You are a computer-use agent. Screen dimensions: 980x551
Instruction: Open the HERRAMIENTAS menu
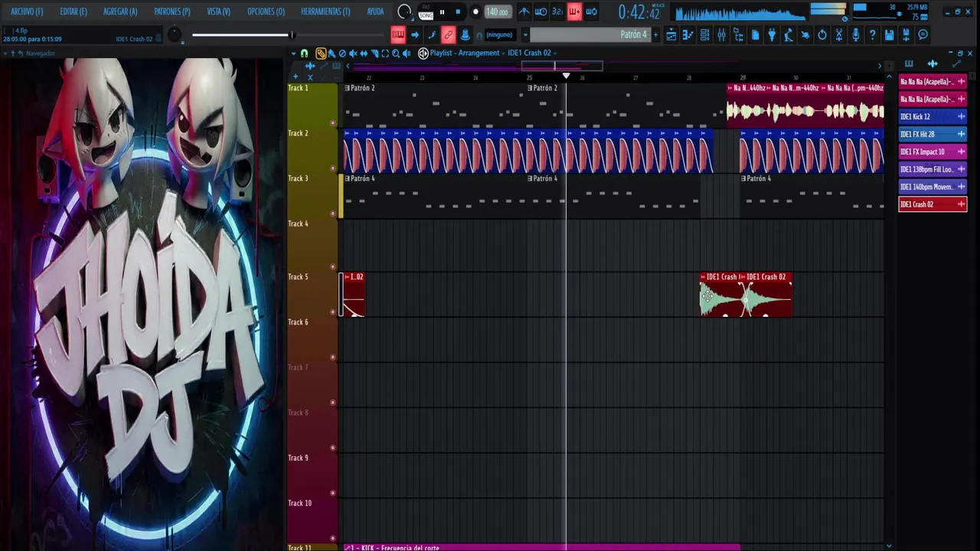[x=325, y=11]
